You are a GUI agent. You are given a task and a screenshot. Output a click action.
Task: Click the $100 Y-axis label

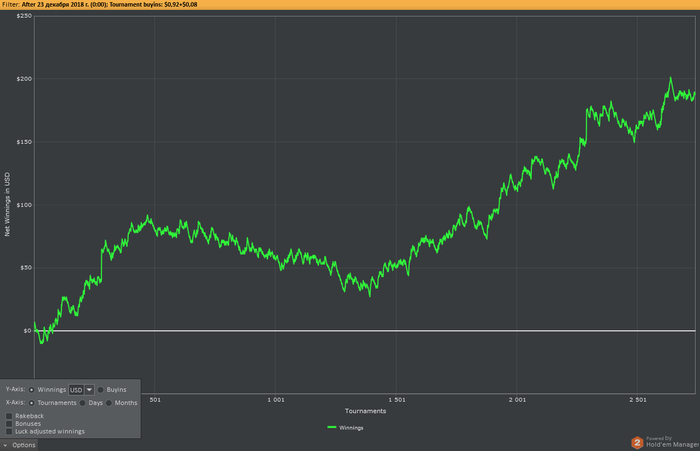point(24,205)
